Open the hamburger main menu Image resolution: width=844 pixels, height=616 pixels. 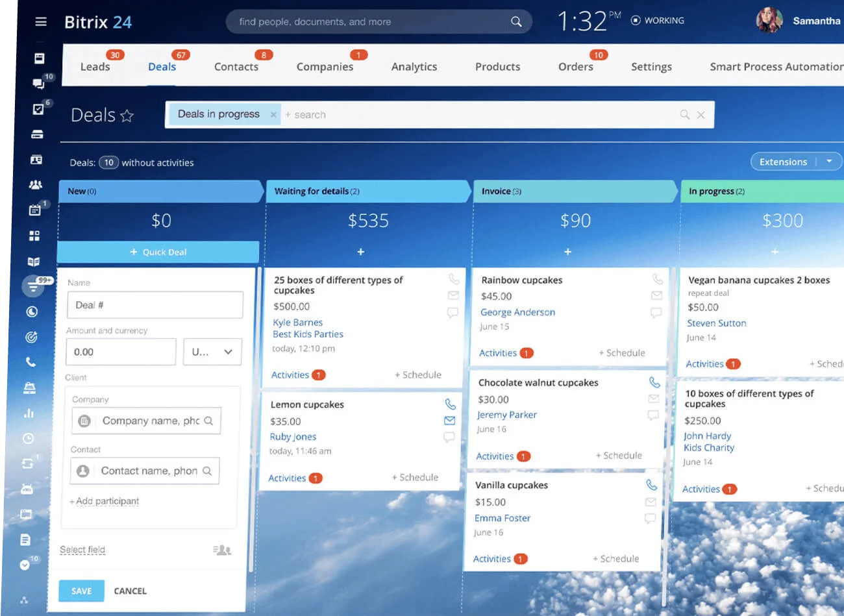click(41, 21)
